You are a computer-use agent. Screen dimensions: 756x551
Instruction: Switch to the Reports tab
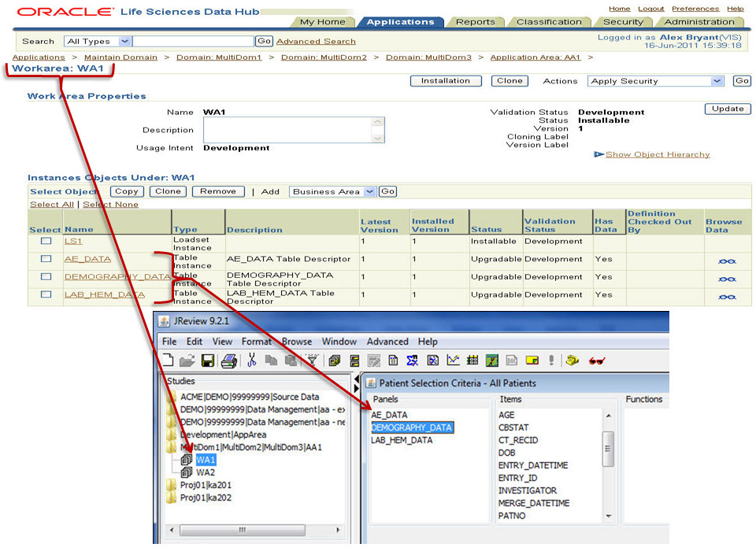[x=476, y=22]
